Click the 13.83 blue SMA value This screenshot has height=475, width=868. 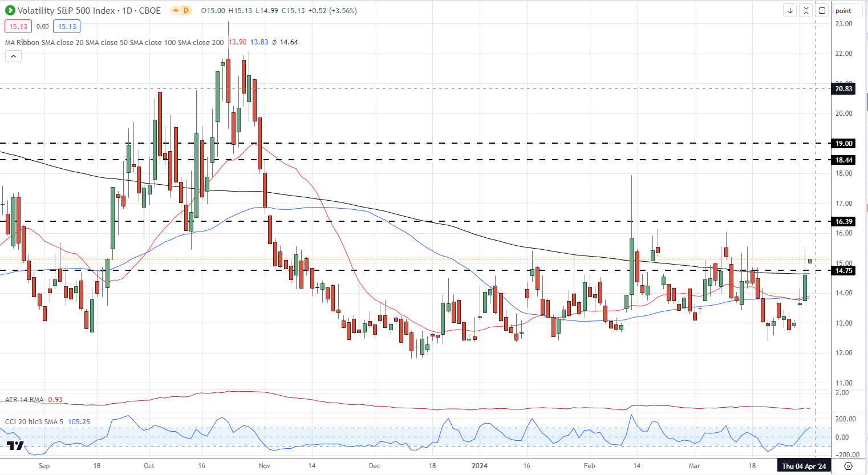coord(259,42)
